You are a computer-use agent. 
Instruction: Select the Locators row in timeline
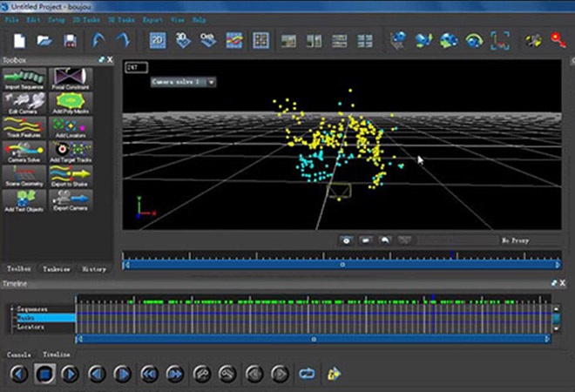pyautogui.click(x=31, y=327)
